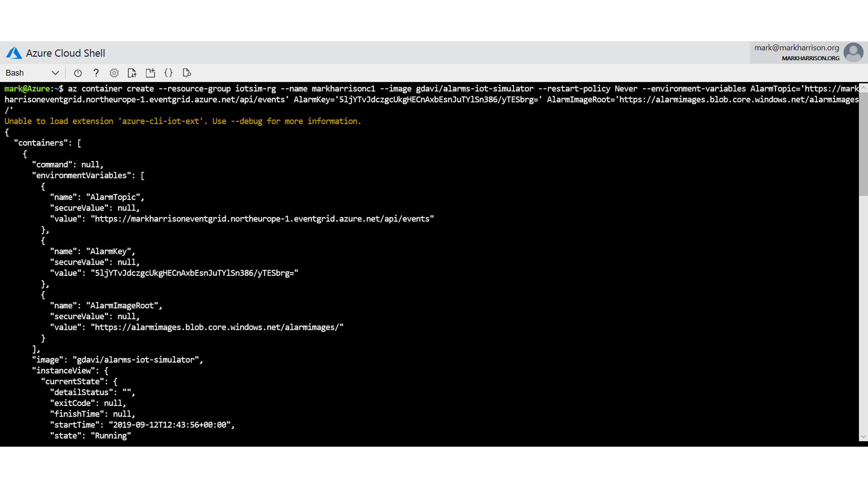Open a new session icon

coord(150,73)
